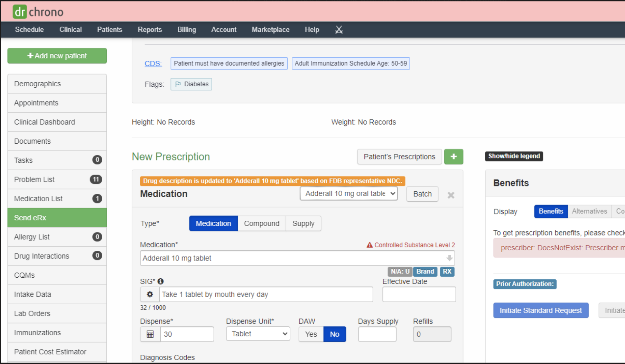Click green plus button next to Patient's Prescriptions

click(x=454, y=157)
